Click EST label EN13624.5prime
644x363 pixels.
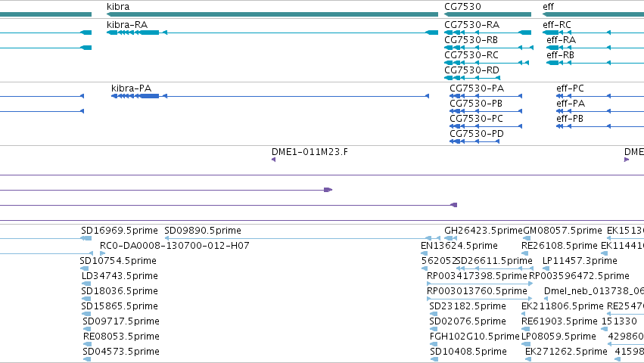459,246
